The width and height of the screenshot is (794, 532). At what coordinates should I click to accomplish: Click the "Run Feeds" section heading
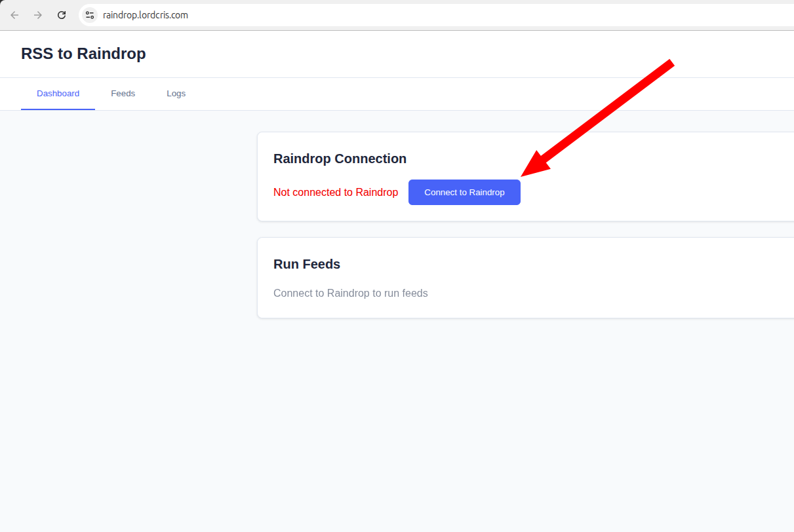coord(307,264)
